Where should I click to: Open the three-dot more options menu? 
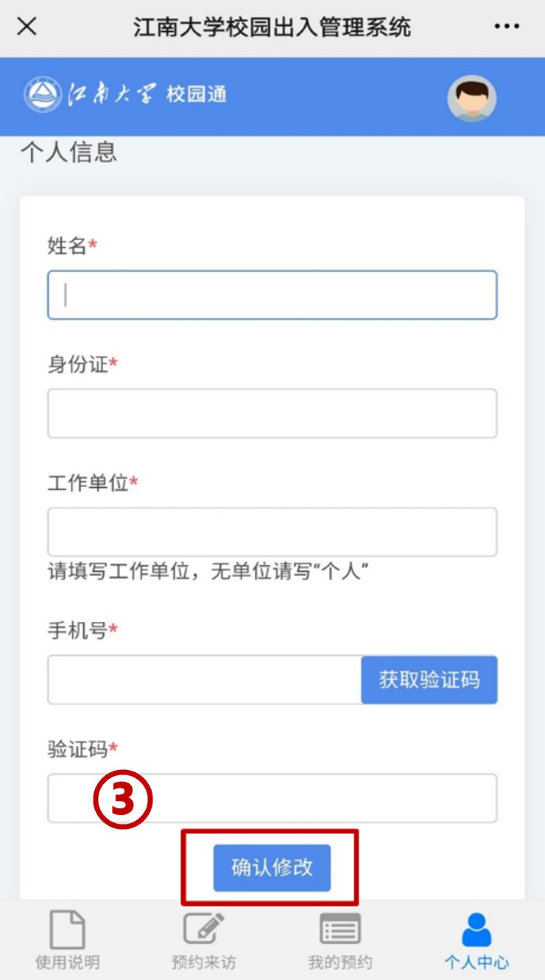(x=507, y=27)
